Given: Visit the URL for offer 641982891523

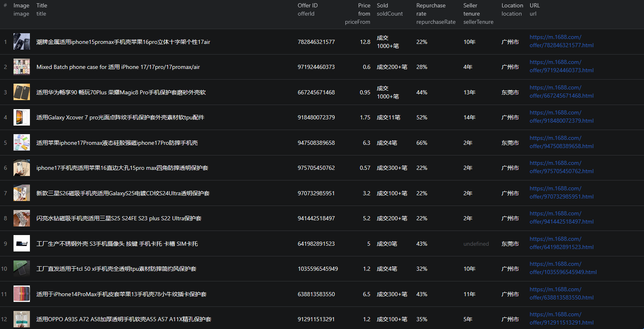Looking at the screenshot, I should 561,243.
